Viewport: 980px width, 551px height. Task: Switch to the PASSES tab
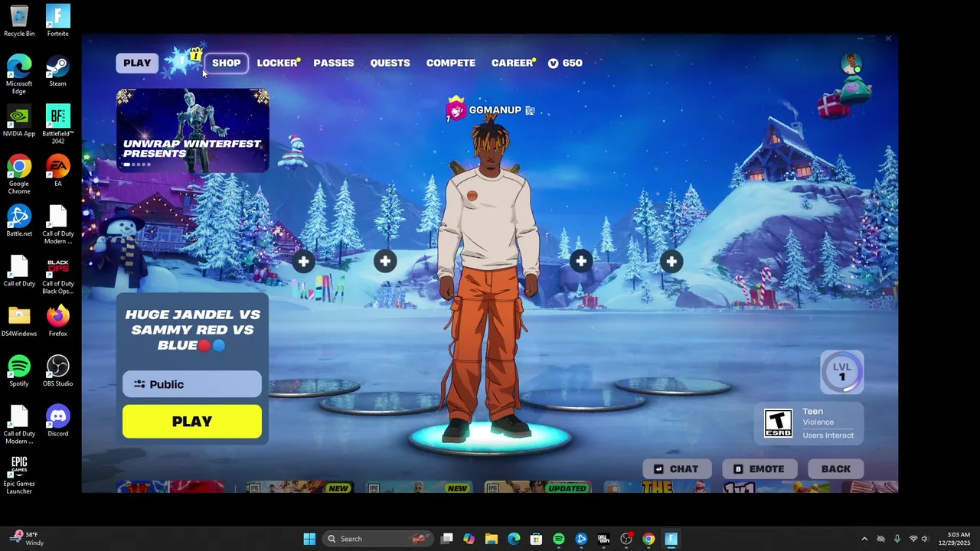[x=334, y=63]
